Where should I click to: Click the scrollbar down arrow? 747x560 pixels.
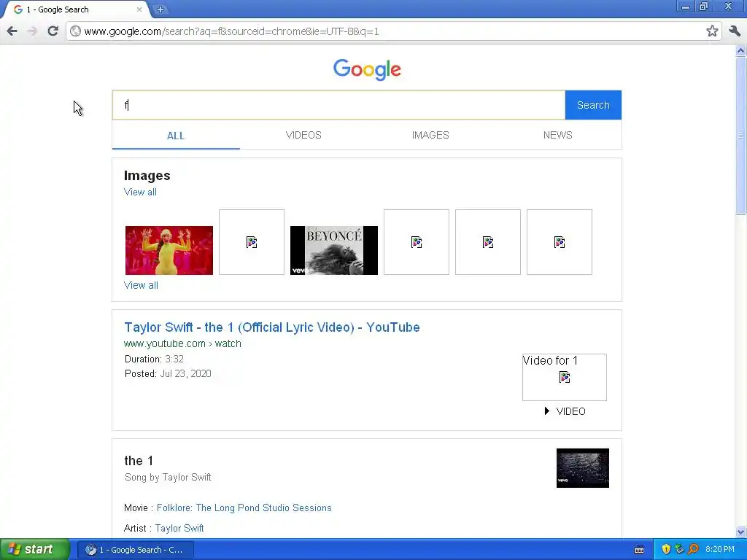pyautogui.click(x=741, y=532)
